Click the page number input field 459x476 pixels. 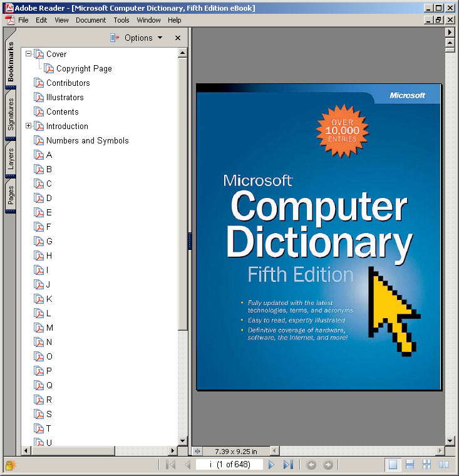(x=229, y=465)
